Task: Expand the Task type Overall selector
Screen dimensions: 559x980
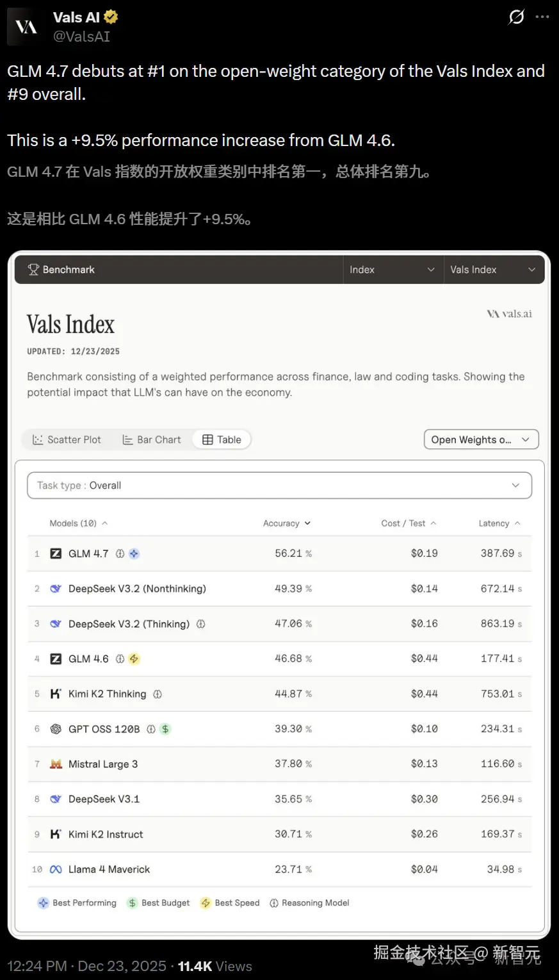Action: click(279, 486)
